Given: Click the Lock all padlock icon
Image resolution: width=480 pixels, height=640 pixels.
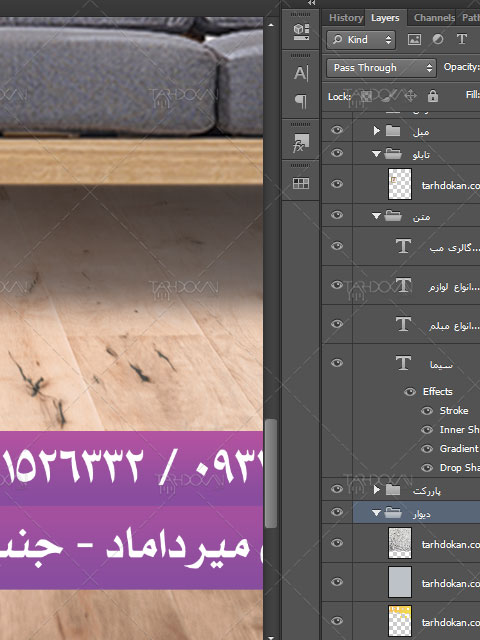Looking at the screenshot, I should [x=433, y=96].
